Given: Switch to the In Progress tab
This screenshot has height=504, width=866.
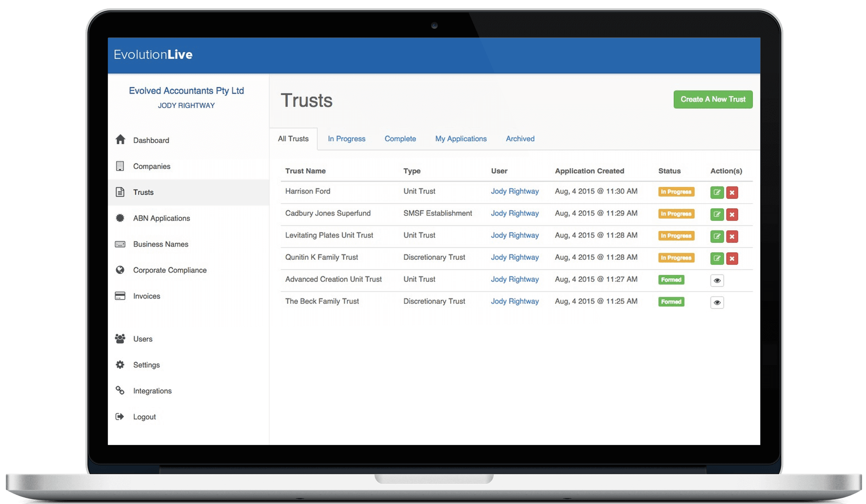Looking at the screenshot, I should click(x=346, y=139).
